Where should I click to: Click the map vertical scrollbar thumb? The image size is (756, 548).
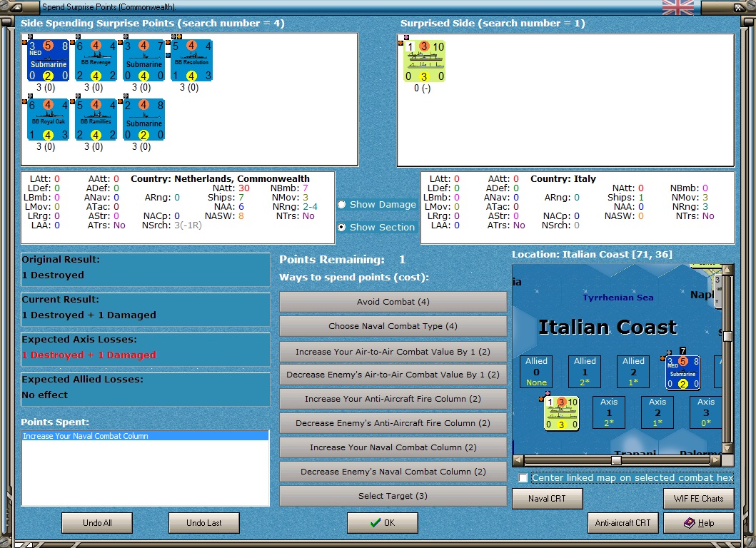[727, 336]
